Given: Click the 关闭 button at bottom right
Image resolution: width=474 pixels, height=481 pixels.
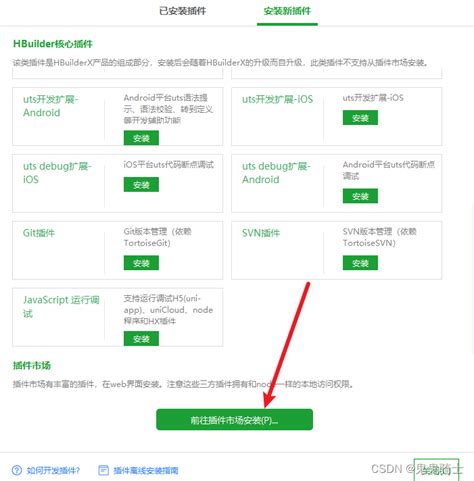Looking at the screenshot, I should coord(436,470).
